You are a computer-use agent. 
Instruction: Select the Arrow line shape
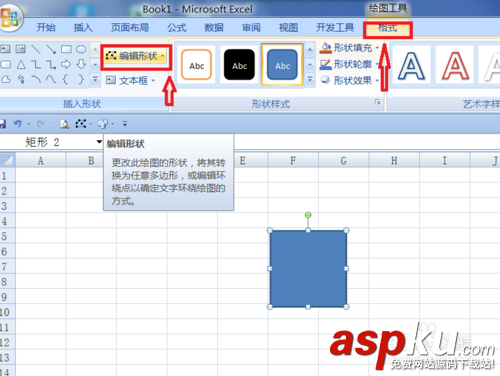point(51,49)
